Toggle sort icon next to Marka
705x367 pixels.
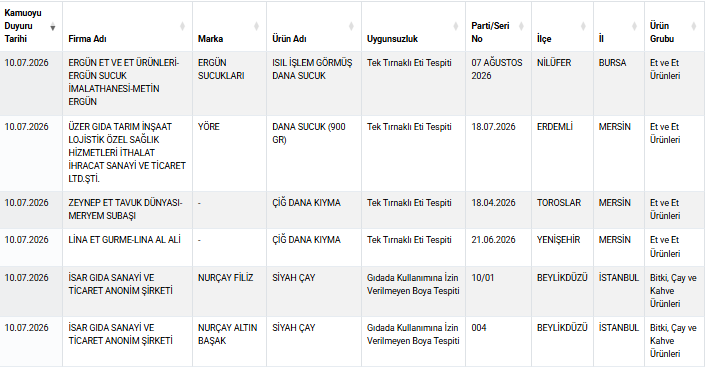tap(256, 27)
